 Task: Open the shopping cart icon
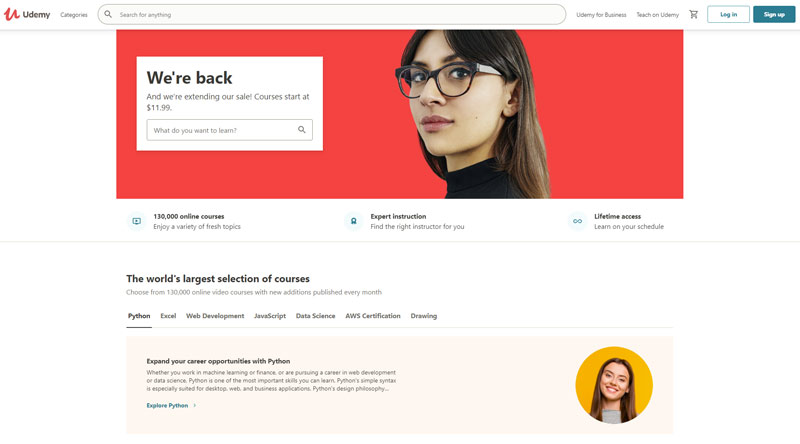[693, 14]
